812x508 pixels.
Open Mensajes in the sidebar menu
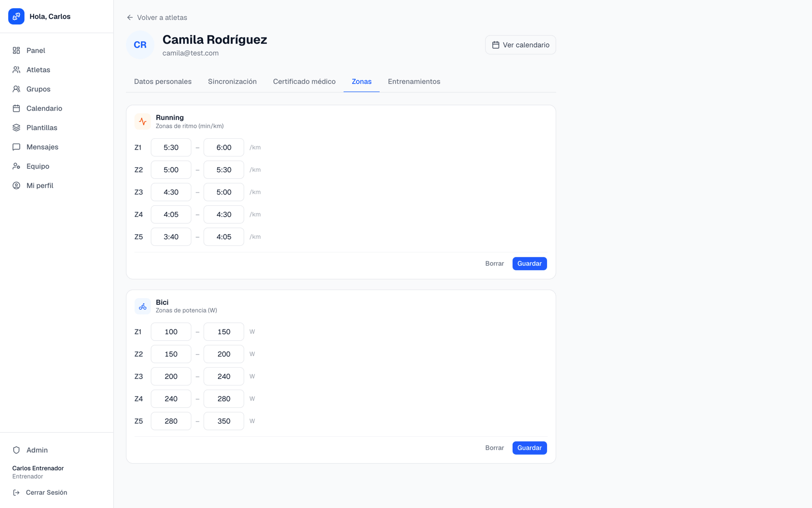coord(56,147)
